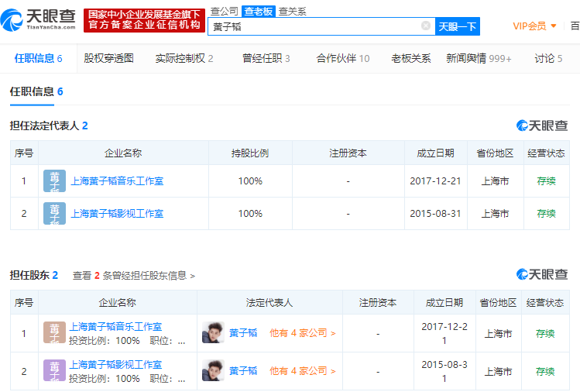Screen dimensions: 580x392
Task: Switch to the 查关系 search tab
Action: tap(292, 12)
